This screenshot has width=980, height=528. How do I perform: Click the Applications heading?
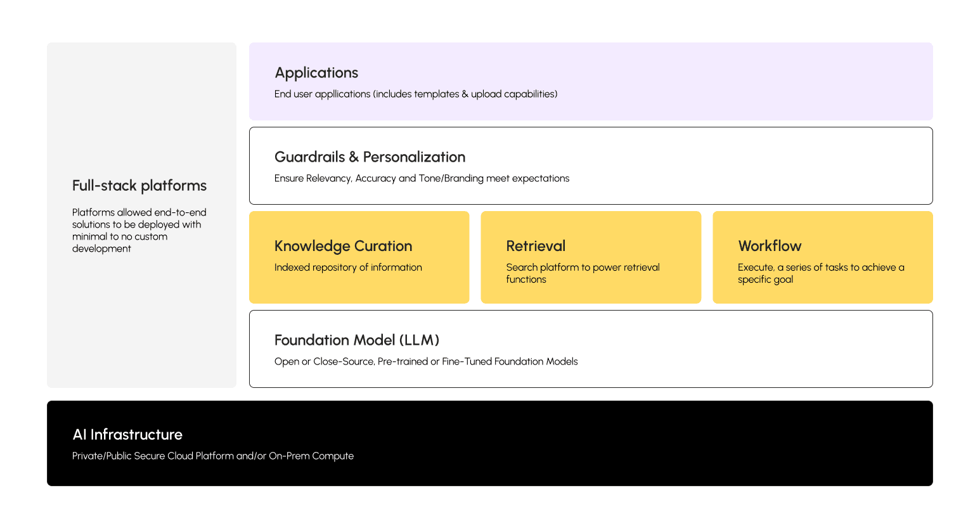click(316, 73)
